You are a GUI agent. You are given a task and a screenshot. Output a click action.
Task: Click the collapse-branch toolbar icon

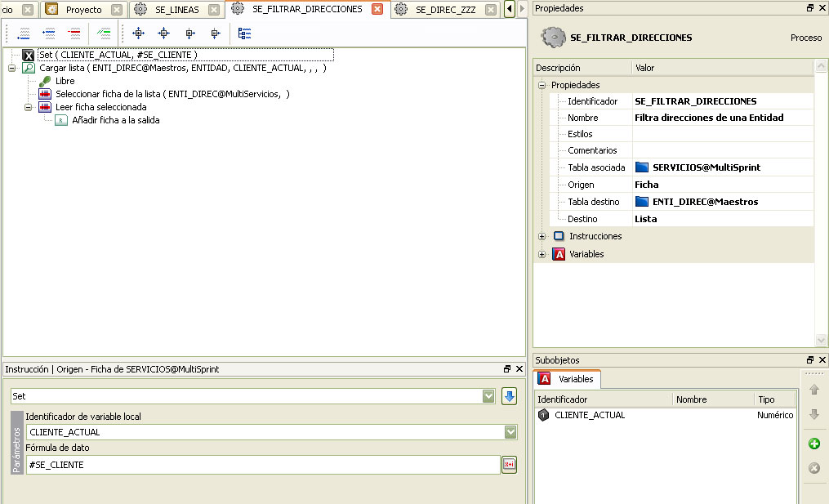215,33
